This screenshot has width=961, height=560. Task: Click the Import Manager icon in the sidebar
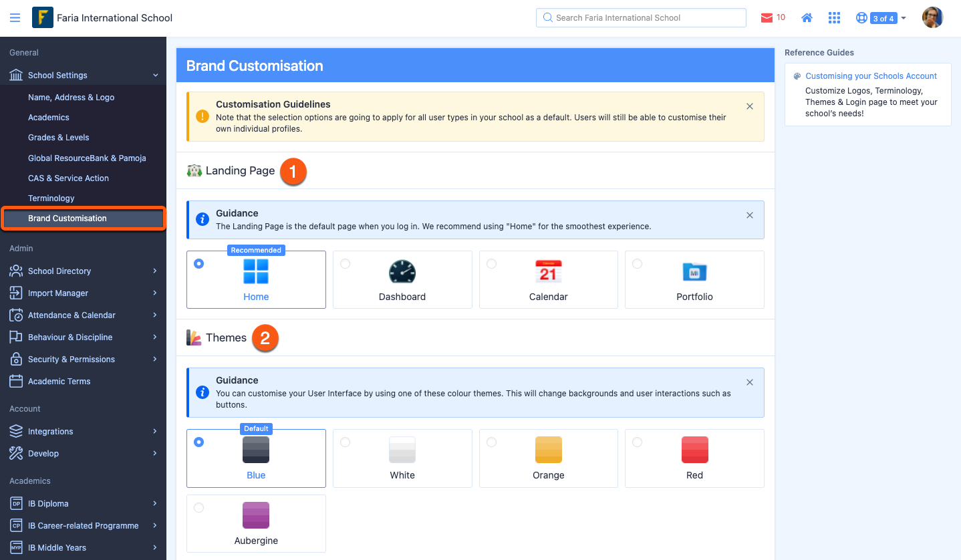[15, 293]
